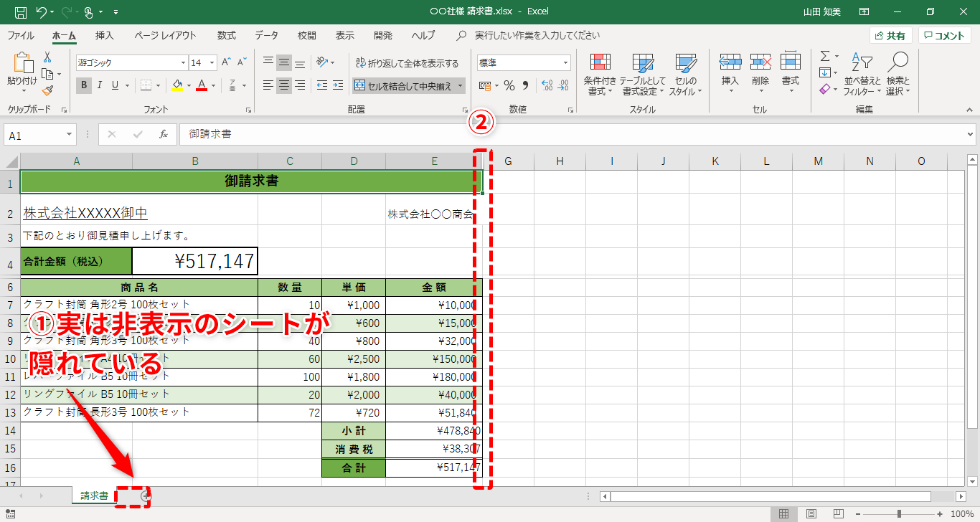
Task: Undo the last action
Action: click(41, 12)
